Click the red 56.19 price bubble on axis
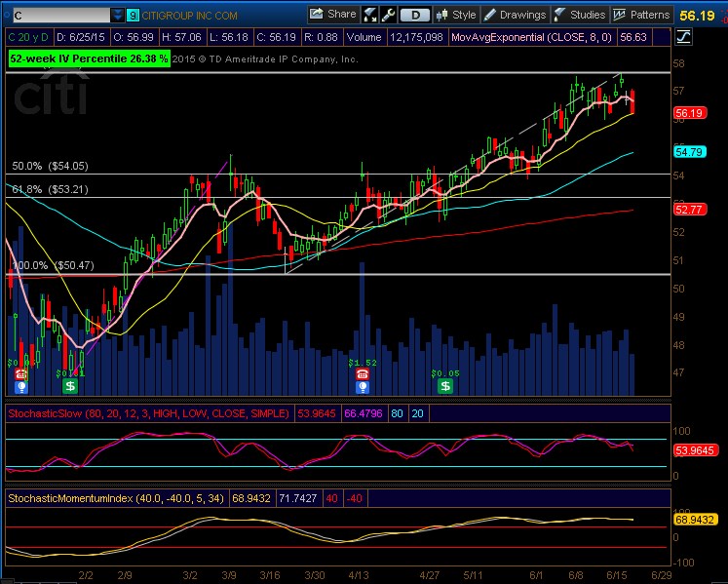 point(690,113)
